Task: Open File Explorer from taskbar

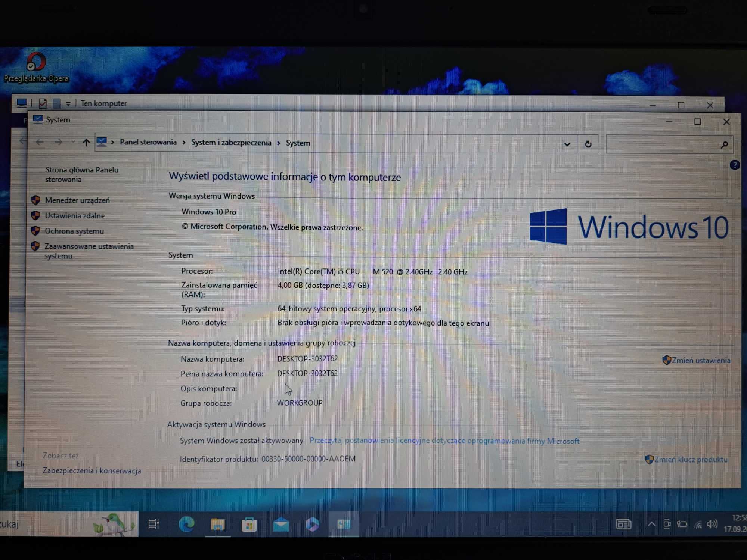Action: click(218, 524)
